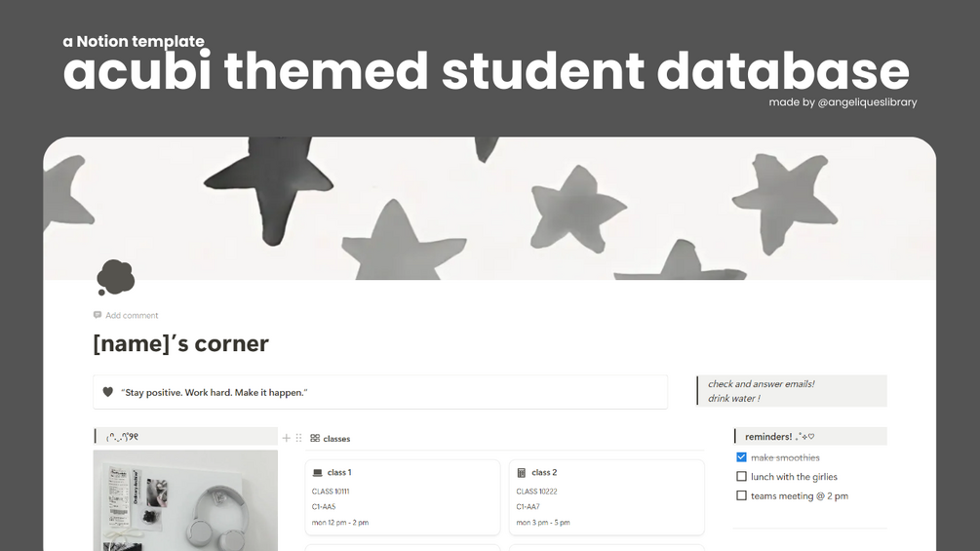Click the headphones photo thumbnail
The height and width of the screenshot is (551, 980).
[x=185, y=500]
